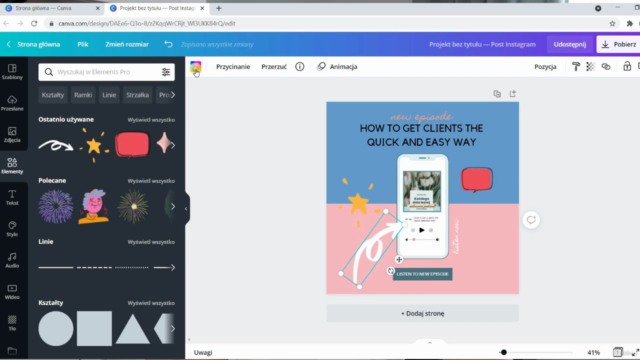
Task: Select the yellow star thumbnail in recents
Action: tap(94, 145)
